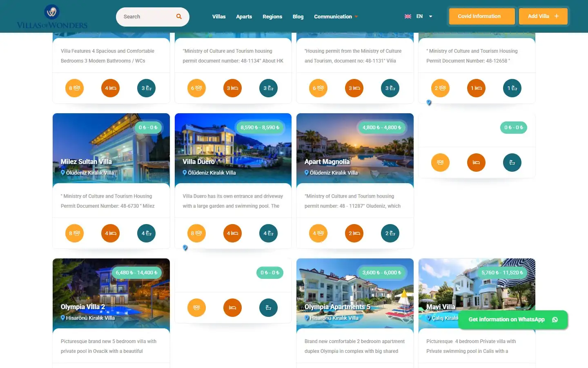Click the bathrooms icon on Milez Sultan Villa card

pyautogui.click(x=146, y=233)
